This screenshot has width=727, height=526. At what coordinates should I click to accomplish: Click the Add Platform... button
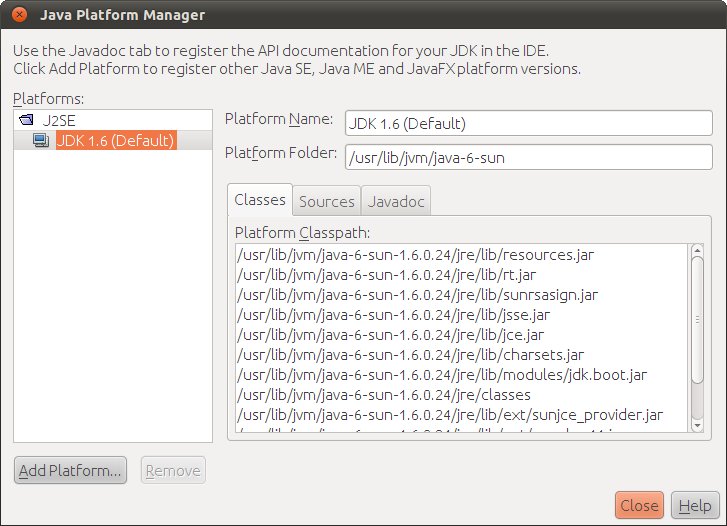click(70, 470)
